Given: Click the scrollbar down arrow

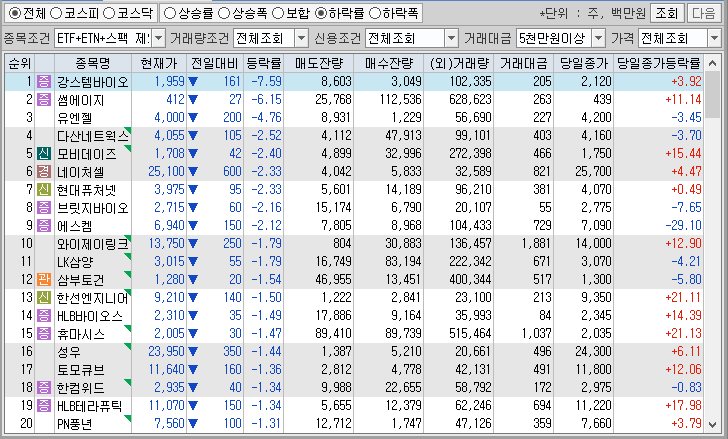Looking at the screenshot, I should 712,424.
